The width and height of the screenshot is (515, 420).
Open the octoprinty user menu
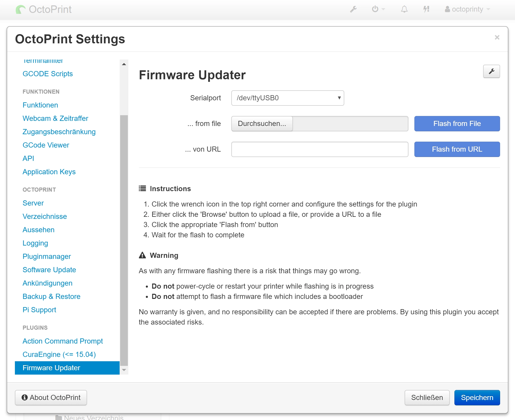coord(467,9)
